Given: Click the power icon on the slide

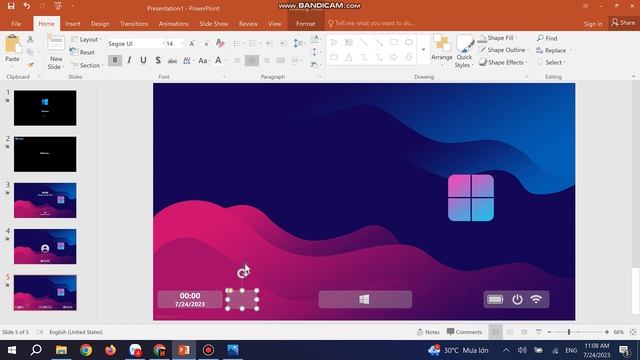Looking at the screenshot, I should [x=517, y=299].
